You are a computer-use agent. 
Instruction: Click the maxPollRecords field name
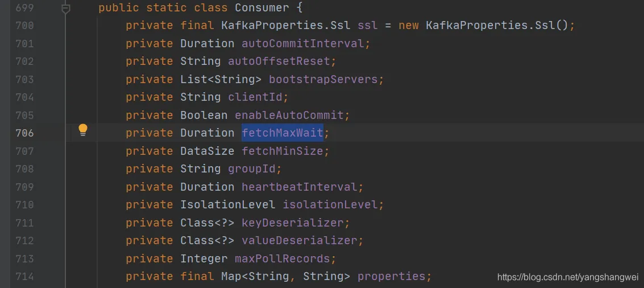tap(282, 259)
